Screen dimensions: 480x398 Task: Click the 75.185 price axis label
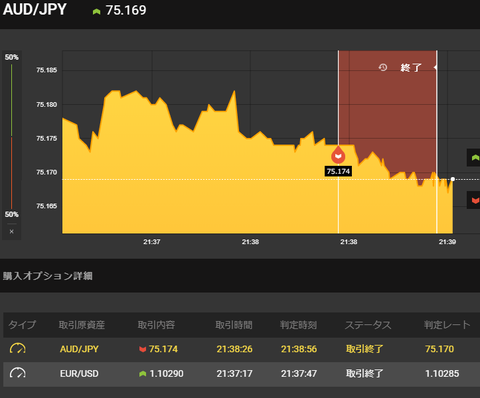[x=47, y=70]
